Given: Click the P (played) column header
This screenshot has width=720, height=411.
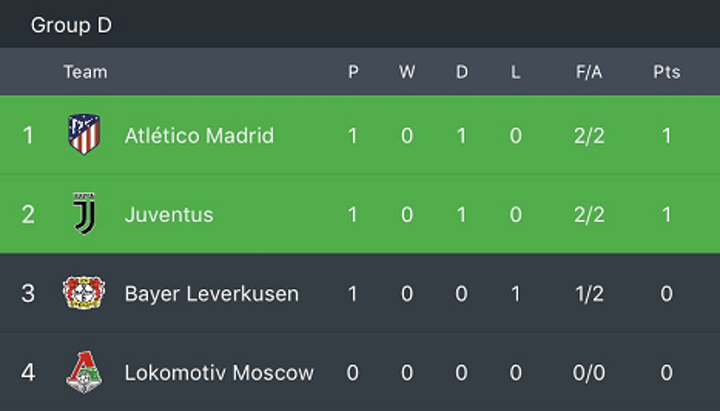Looking at the screenshot, I should click(353, 72).
